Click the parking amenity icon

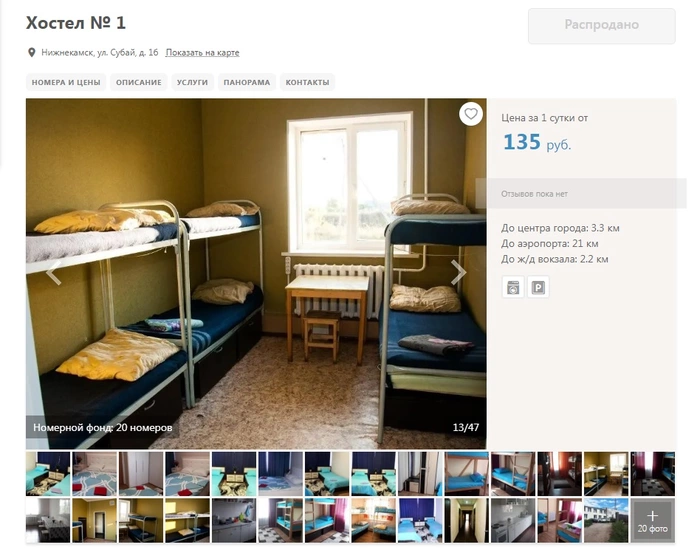tap(538, 287)
